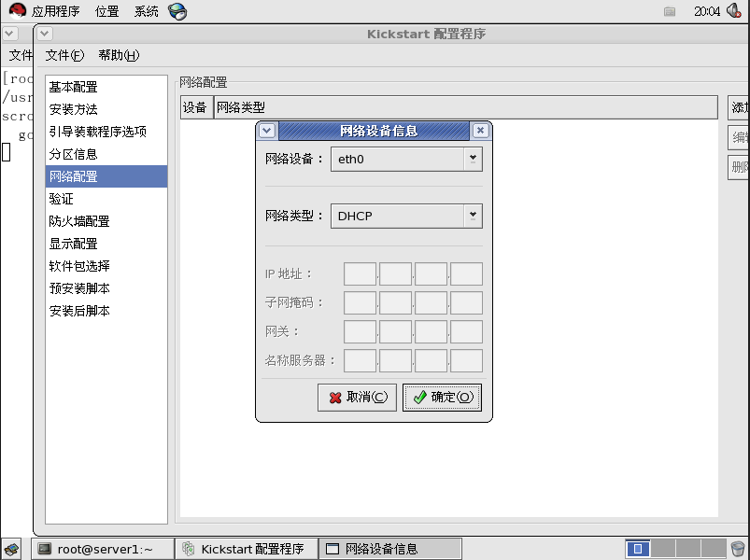Select Pre-Installation Script in sidebar
This screenshot has width=750, height=560.
pyautogui.click(x=106, y=288)
